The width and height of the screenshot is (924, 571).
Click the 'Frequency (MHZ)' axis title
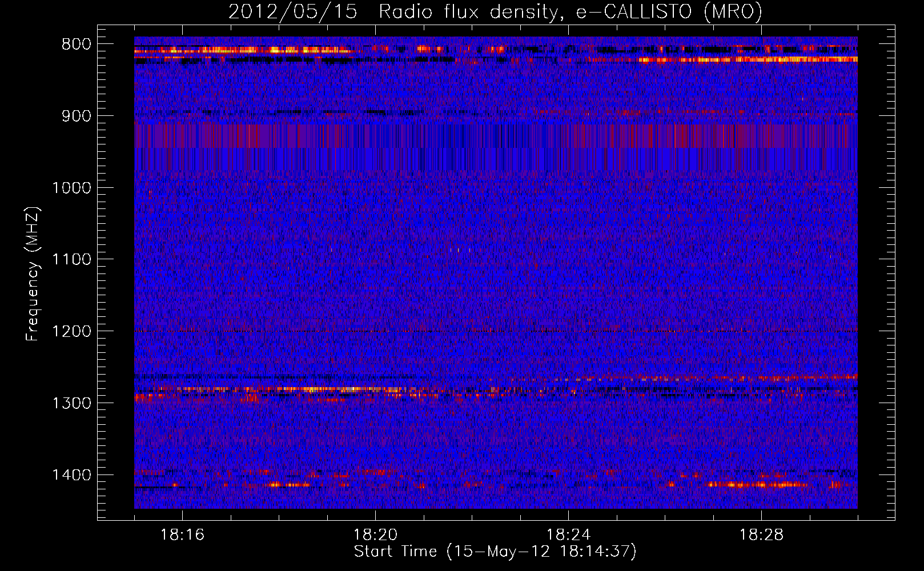33,274
